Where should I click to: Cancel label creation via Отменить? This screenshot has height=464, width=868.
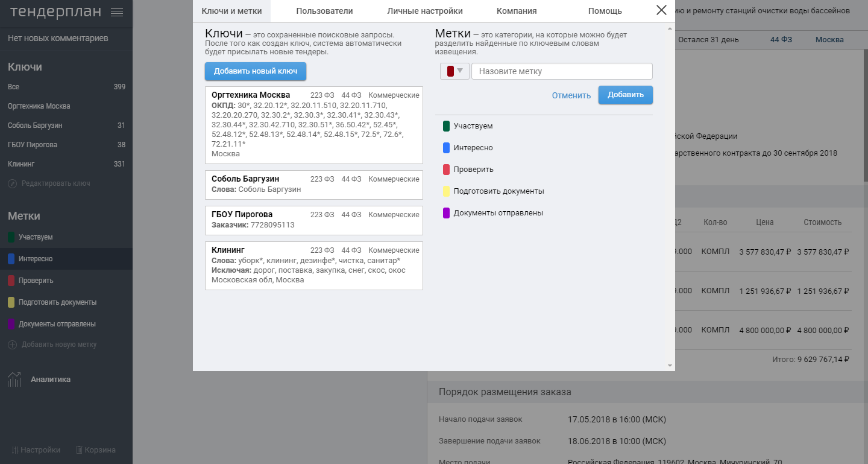pos(571,95)
